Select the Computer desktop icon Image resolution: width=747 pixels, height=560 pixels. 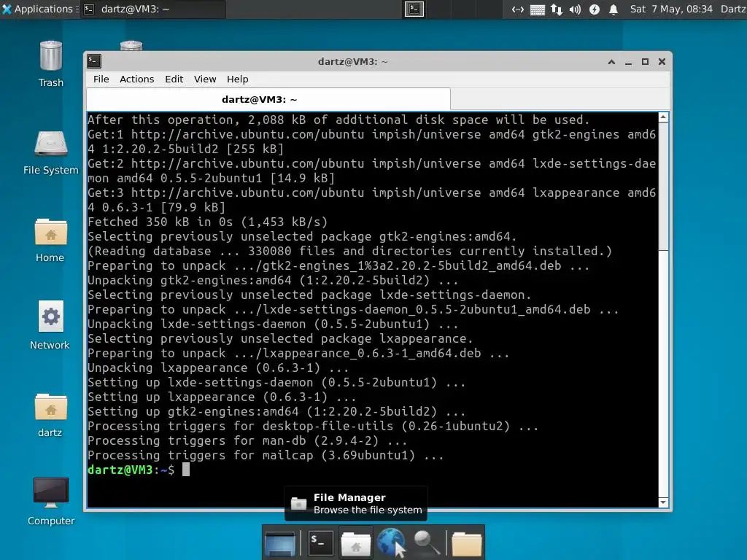click(x=51, y=502)
